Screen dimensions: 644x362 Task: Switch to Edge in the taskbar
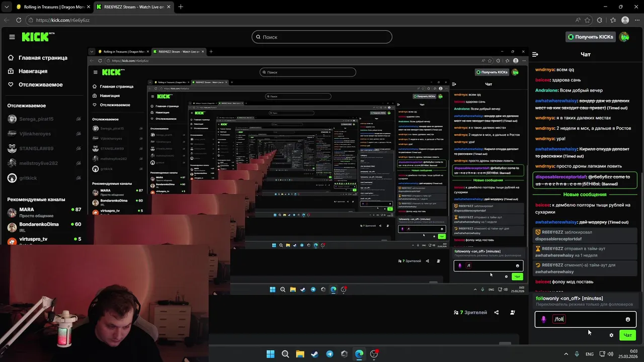(x=359, y=354)
